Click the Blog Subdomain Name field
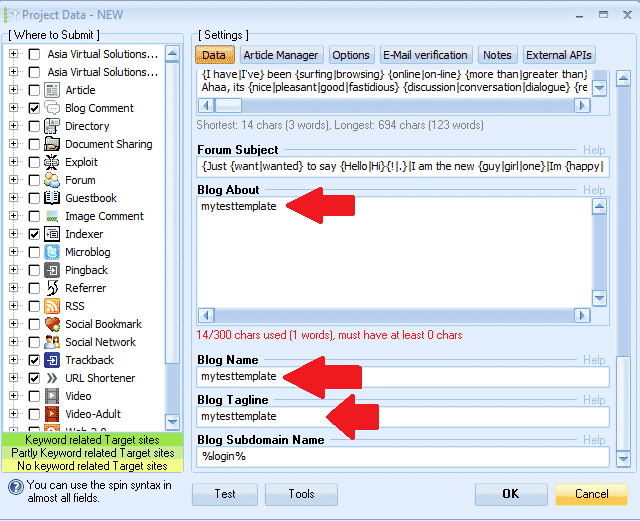The width and height of the screenshot is (640, 521). pos(402,457)
